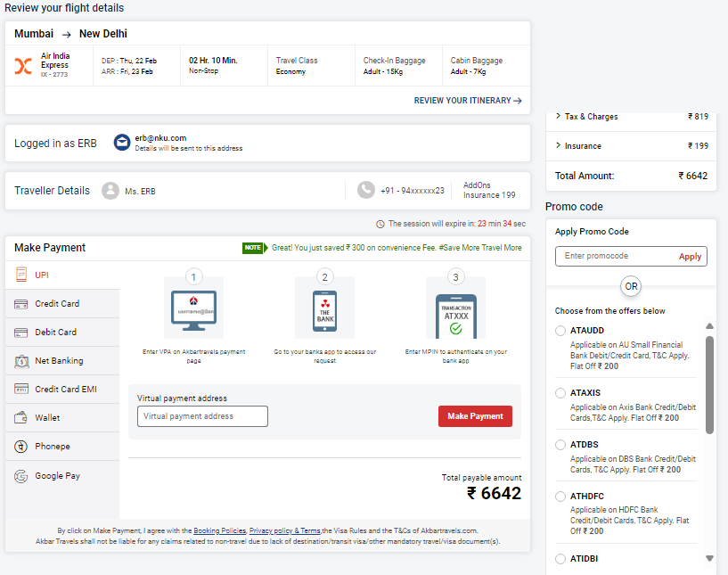The image size is (728, 575).
Task: Click the erb@nku.com email address
Action: [x=160, y=138]
